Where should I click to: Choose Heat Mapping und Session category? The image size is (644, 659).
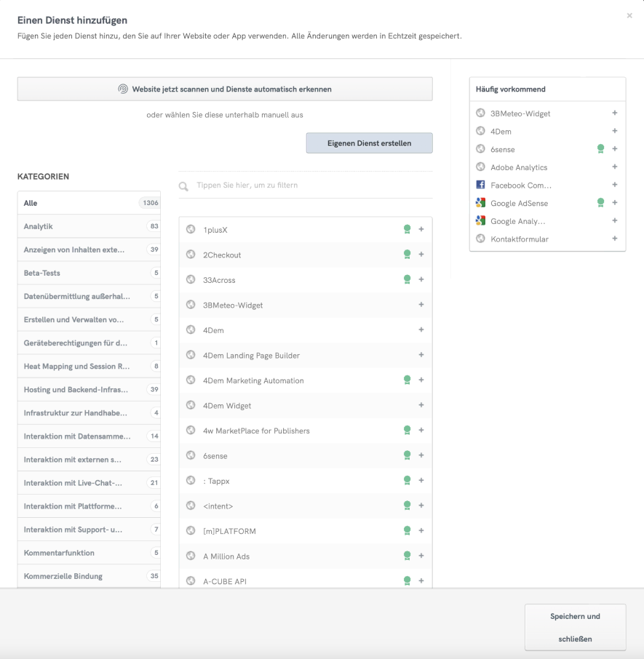tap(89, 366)
